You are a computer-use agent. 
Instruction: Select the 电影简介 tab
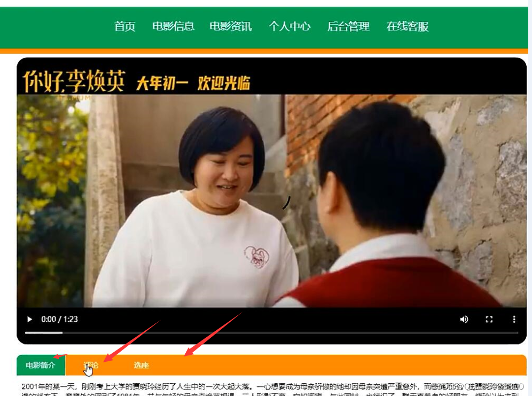(41, 365)
